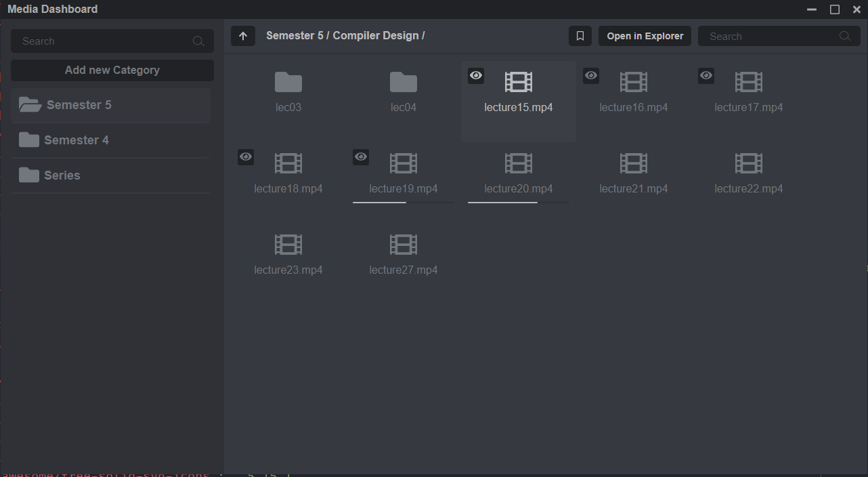
Task: Click Compiler Design in the breadcrumb path
Action: click(x=375, y=35)
